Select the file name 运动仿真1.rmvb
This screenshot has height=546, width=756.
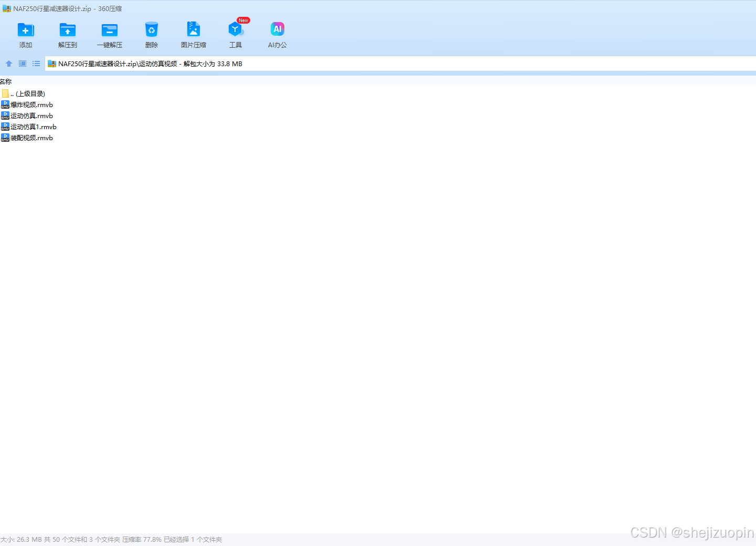coord(34,127)
